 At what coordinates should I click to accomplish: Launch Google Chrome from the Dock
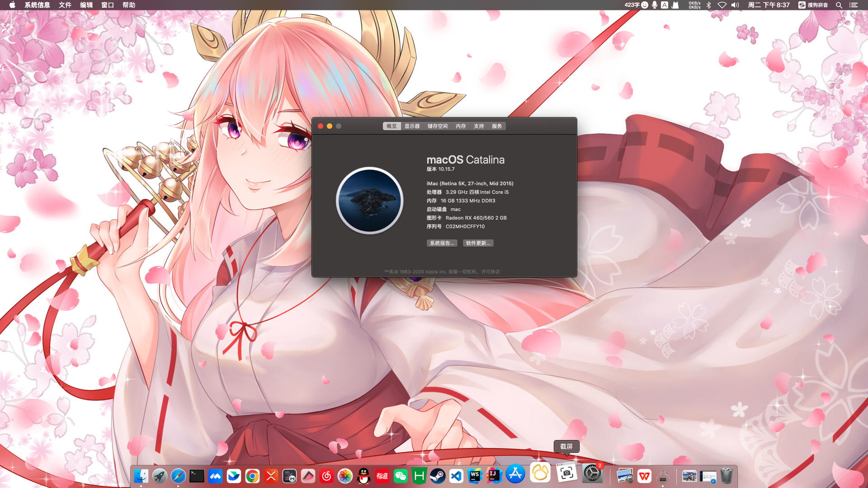[252, 476]
